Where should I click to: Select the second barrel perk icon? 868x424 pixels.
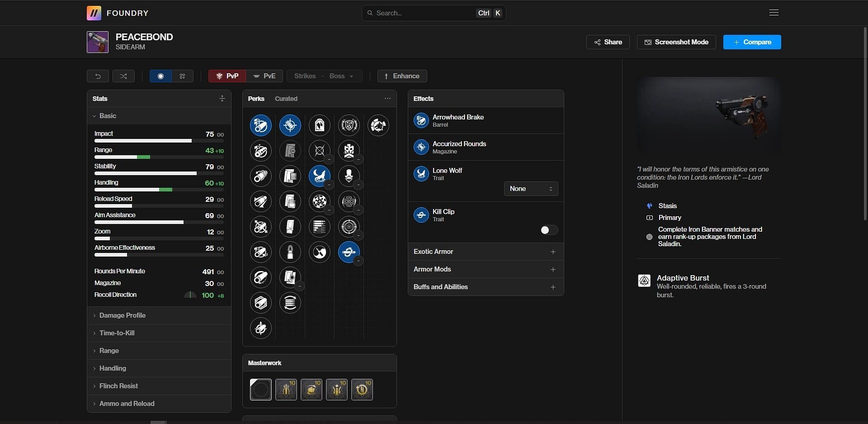(261, 151)
